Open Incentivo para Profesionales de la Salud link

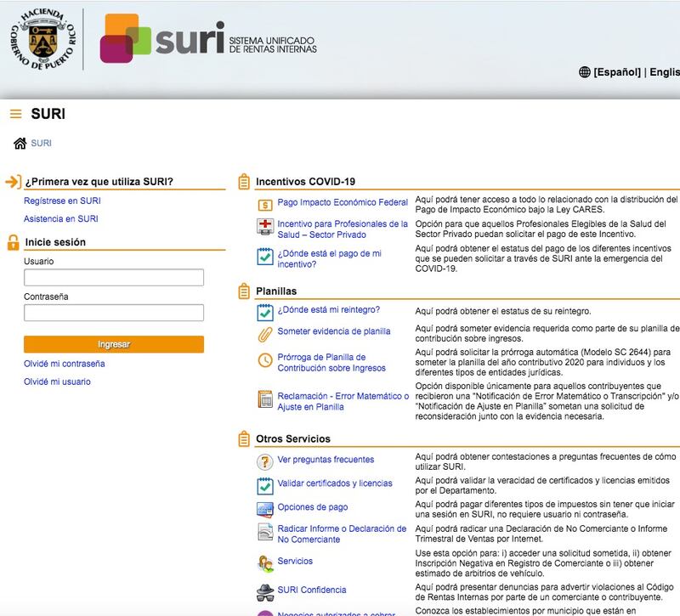tap(343, 229)
